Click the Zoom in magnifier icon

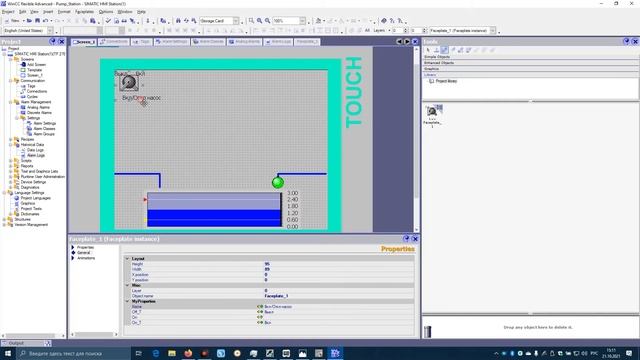(x=259, y=21)
